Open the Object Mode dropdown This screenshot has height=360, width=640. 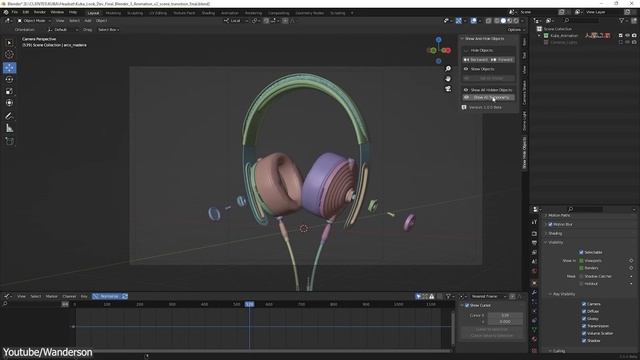[x=34, y=20]
